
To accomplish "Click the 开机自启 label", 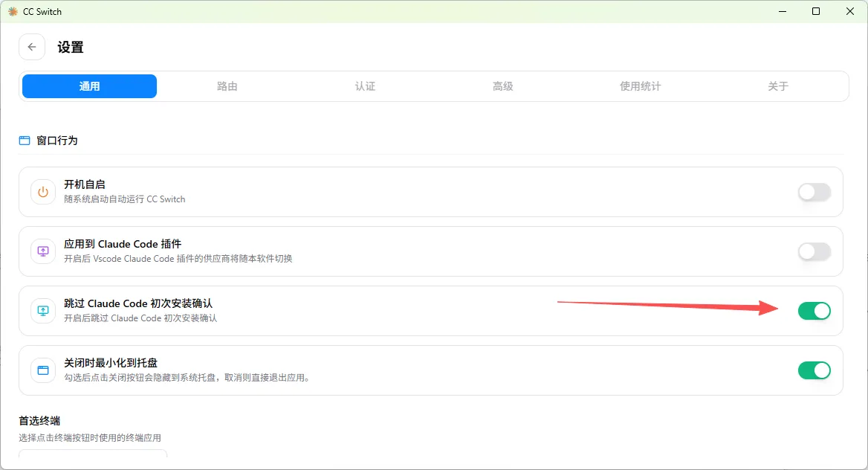I will click(x=84, y=184).
